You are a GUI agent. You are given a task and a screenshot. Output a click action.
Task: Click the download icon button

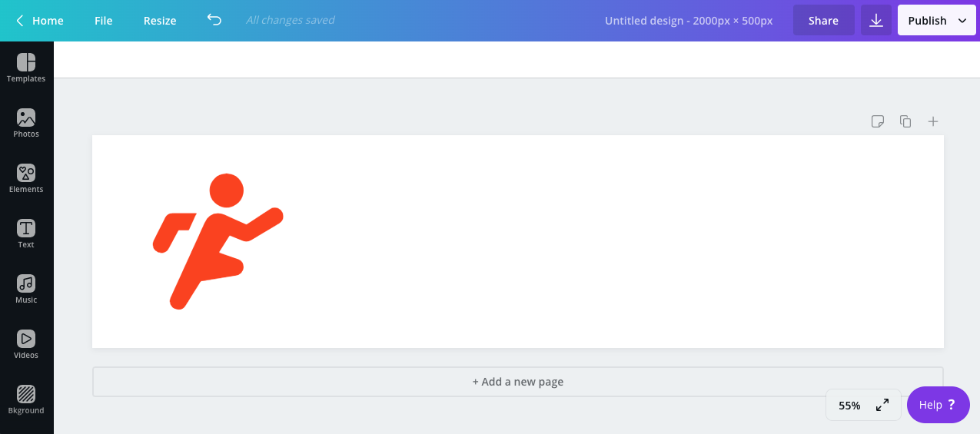(x=876, y=21)
